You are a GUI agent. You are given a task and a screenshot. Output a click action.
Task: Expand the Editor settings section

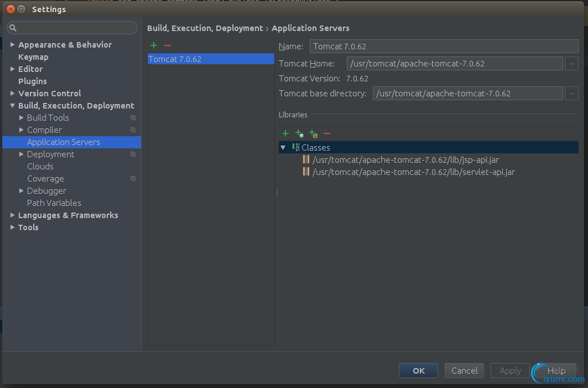(x=12, y=69)
